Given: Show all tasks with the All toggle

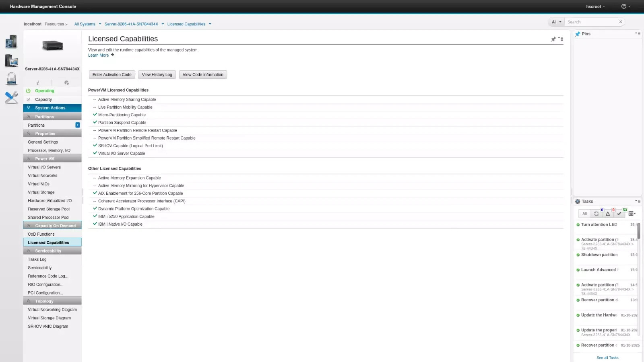Looking at the screenshot, I should tap(585, 214).
